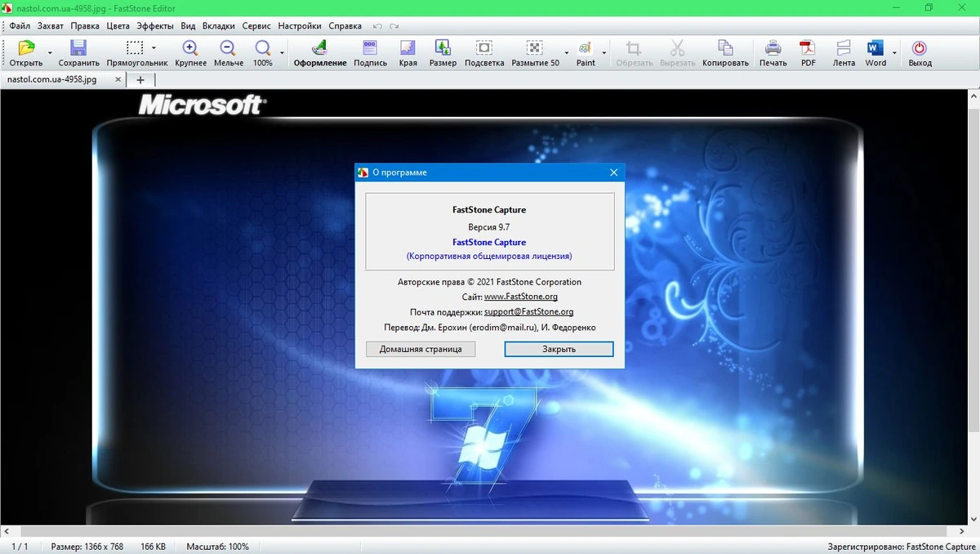Open the Правка menu
The width and height of the screenshot is (980, 554).
pos(85,26)
